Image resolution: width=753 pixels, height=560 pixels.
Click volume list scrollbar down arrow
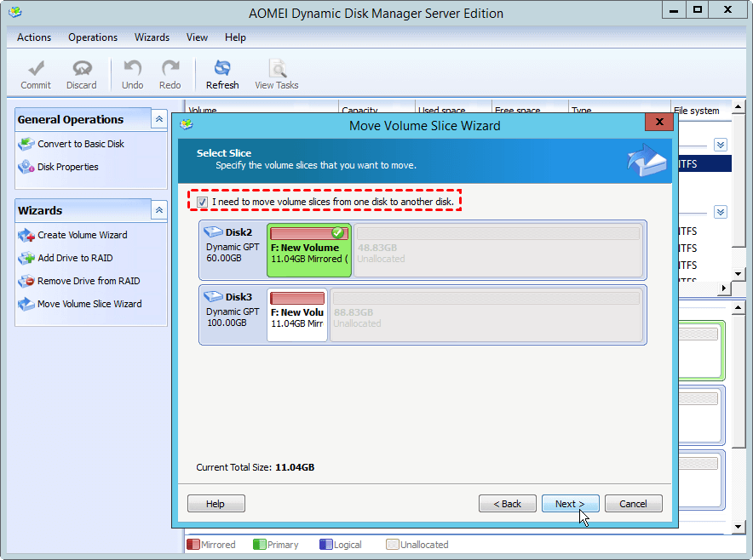739,273
